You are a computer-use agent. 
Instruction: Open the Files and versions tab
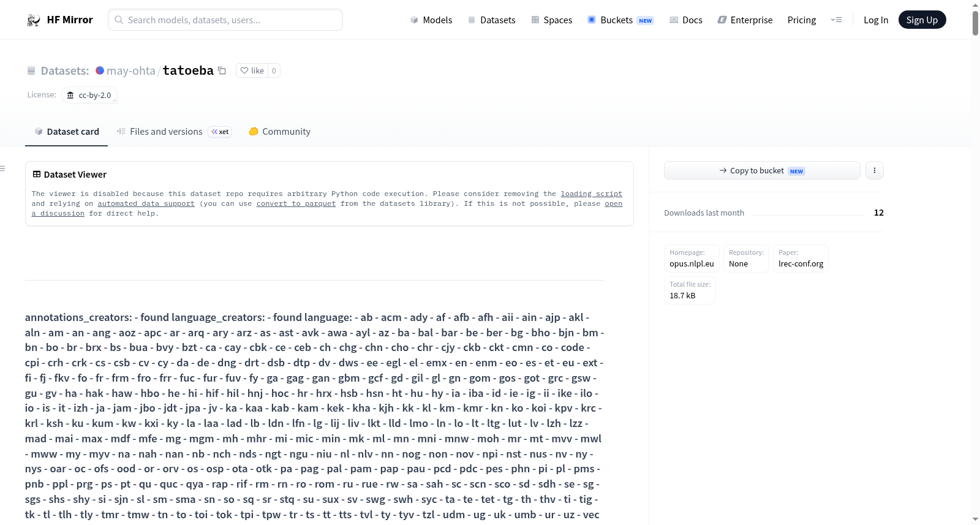click(x=174, y=132)
